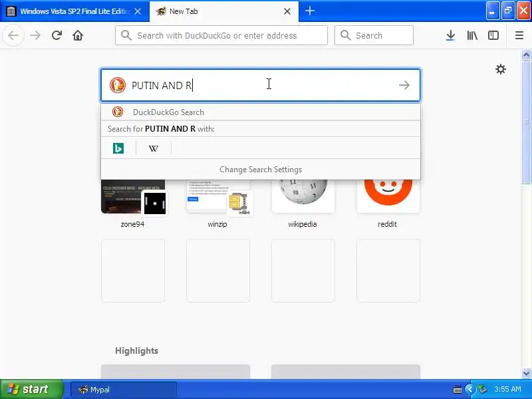Click the keyboard tray icon

tap(457, 389)
